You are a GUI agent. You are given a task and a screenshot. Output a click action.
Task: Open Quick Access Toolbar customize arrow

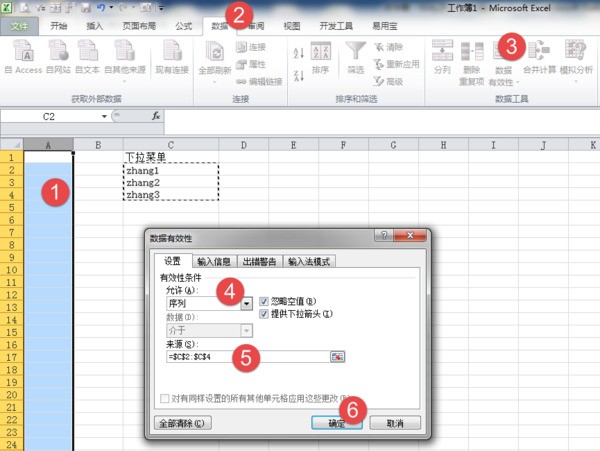point(161,7)
